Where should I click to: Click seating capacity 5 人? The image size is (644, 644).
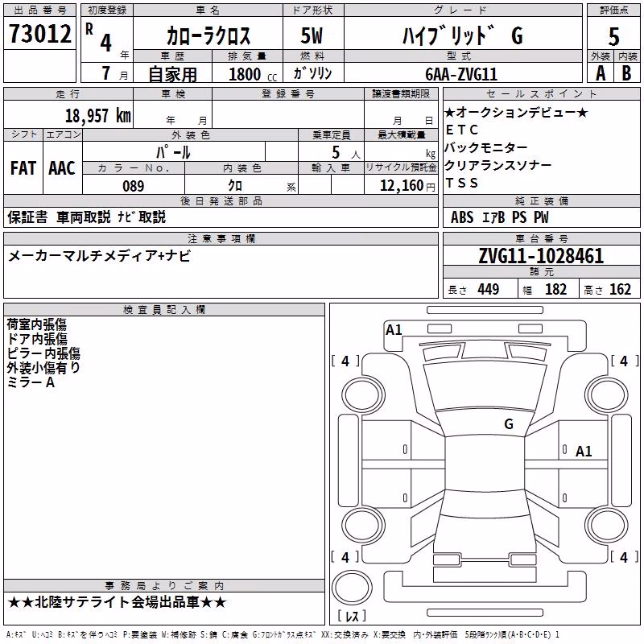(x=346, y=152)
